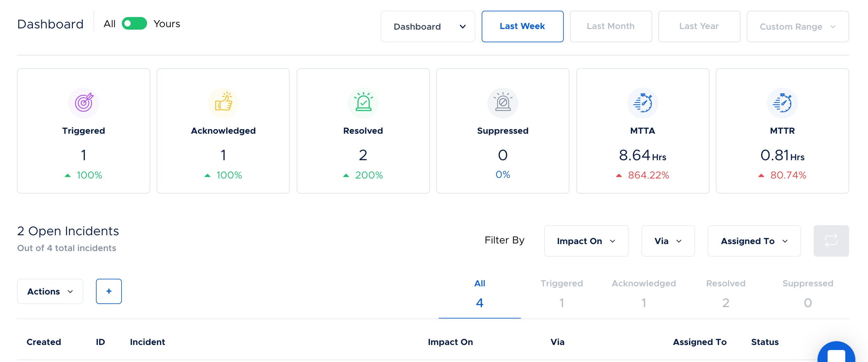The width and height of the screenshot is (868, 362).
Task: Expand the Assigned To filter
Action: (754, 241)
